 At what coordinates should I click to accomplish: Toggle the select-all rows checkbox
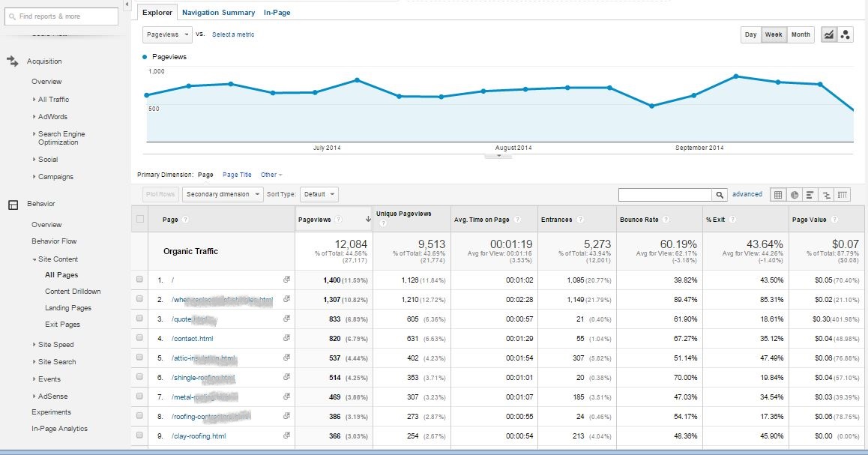click(139, 220)
